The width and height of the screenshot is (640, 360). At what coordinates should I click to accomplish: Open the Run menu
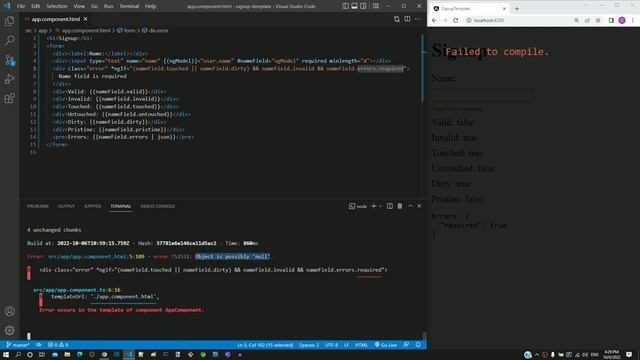click(x=109, y=6)
